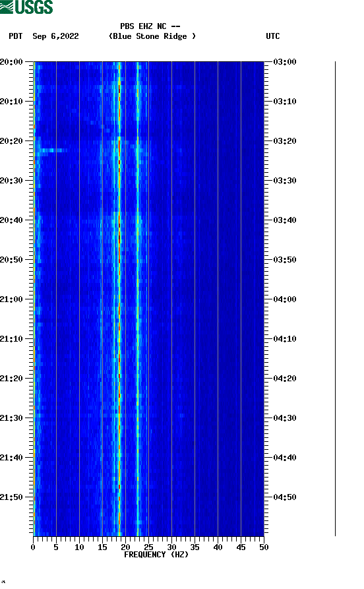The image size is (364, 589).
Task: Click the '04:40' UTC time label
Action: tap(285, 458)
